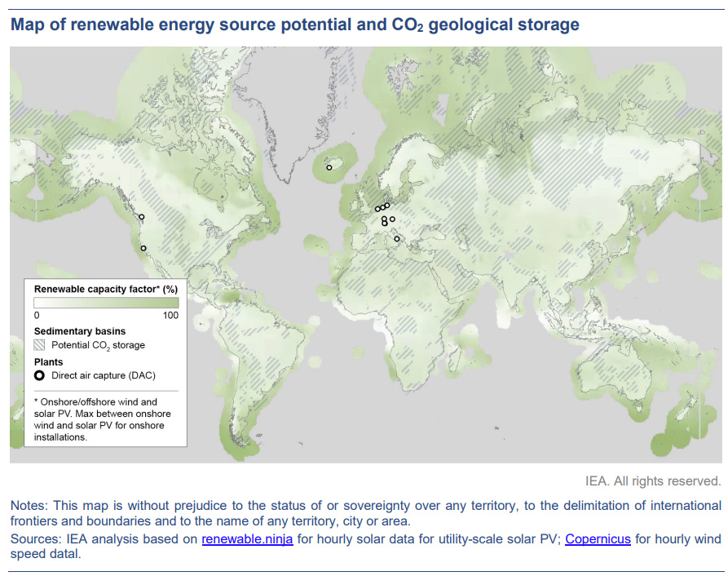Click 'IEA. All rights reserved.' text
This screenshot has width=728, height=585.
653,481
